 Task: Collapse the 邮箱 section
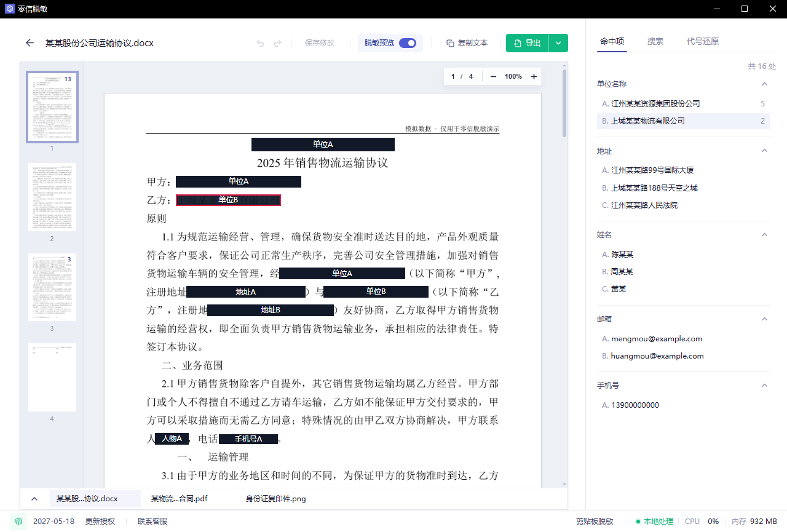click(x=764, y=319)
